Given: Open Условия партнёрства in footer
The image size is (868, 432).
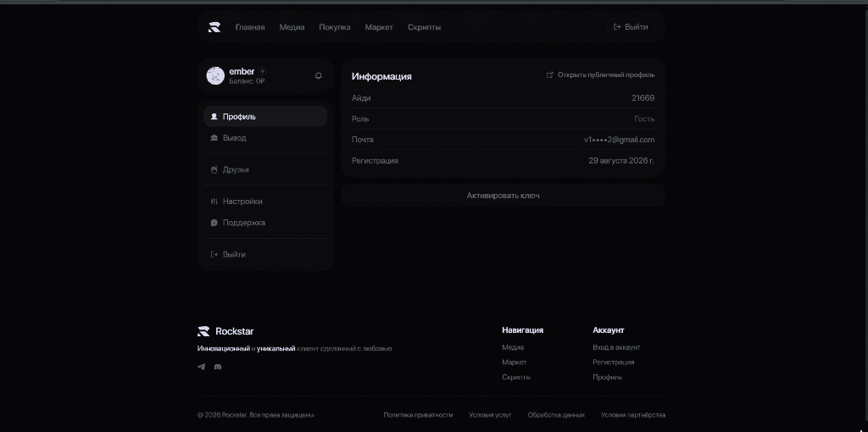Looking at the screenshot, I should coord(633,415).
